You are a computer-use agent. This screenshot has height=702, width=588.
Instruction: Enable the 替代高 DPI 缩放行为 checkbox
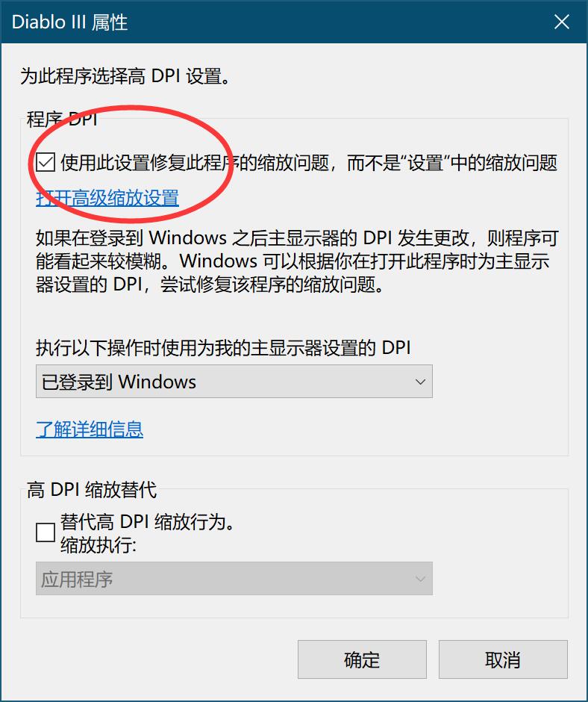pyautogui.click(x=46, y=532)
